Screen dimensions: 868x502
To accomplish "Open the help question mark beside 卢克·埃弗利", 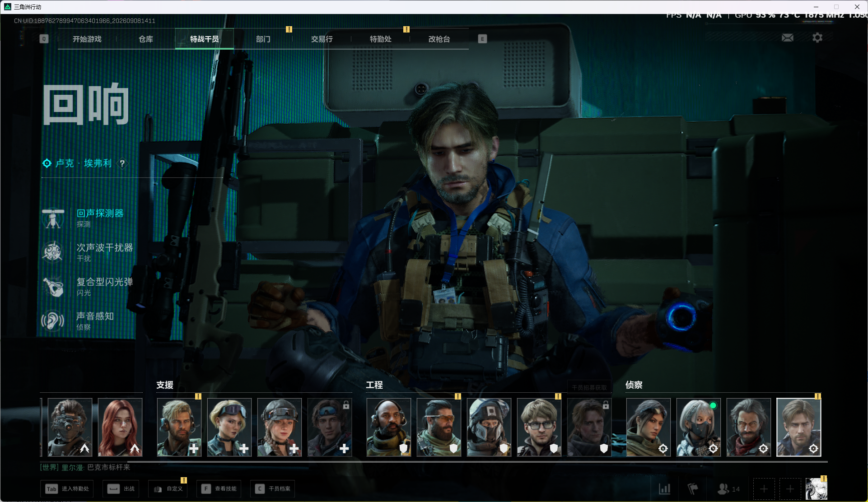I will click(122, 163).
